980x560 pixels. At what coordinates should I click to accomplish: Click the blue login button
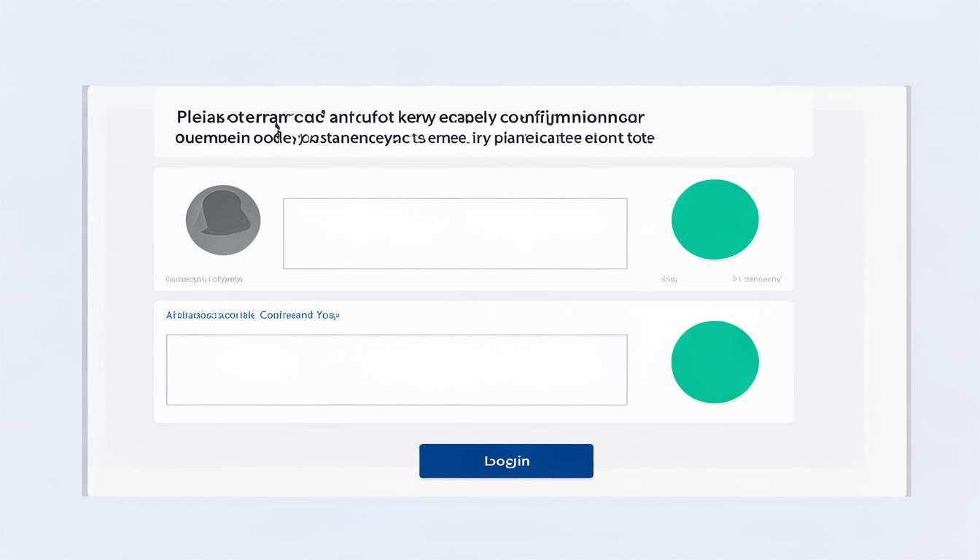506,461
